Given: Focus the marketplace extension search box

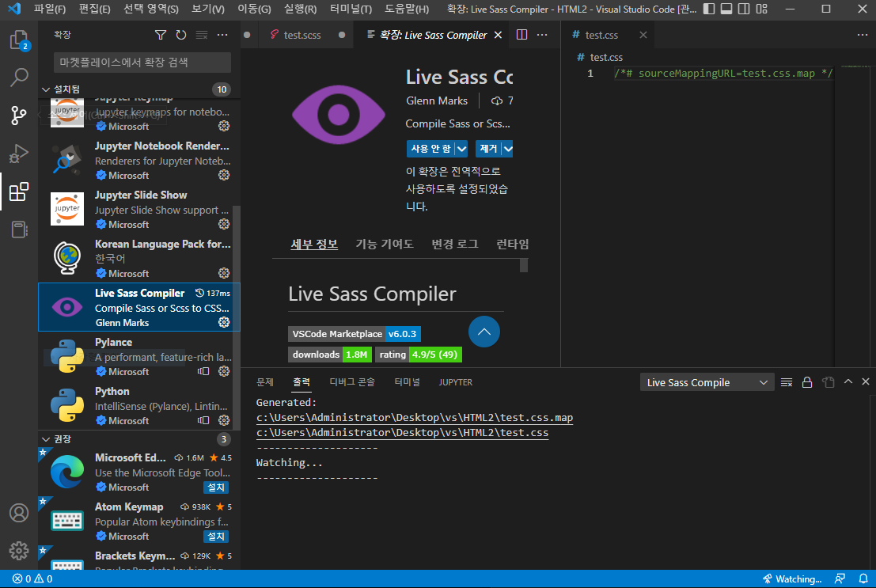Looking at the screenshot, I should pyautogui.click(x=142, y=62).
